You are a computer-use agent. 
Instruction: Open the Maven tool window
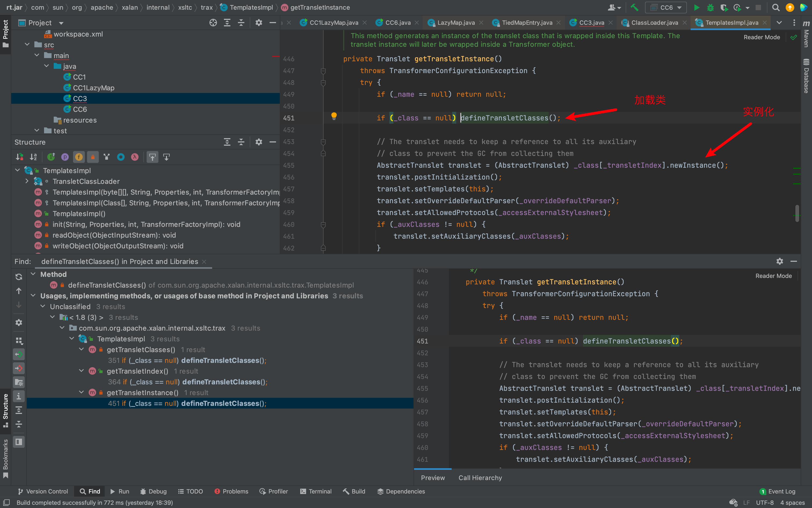point(806,34)
